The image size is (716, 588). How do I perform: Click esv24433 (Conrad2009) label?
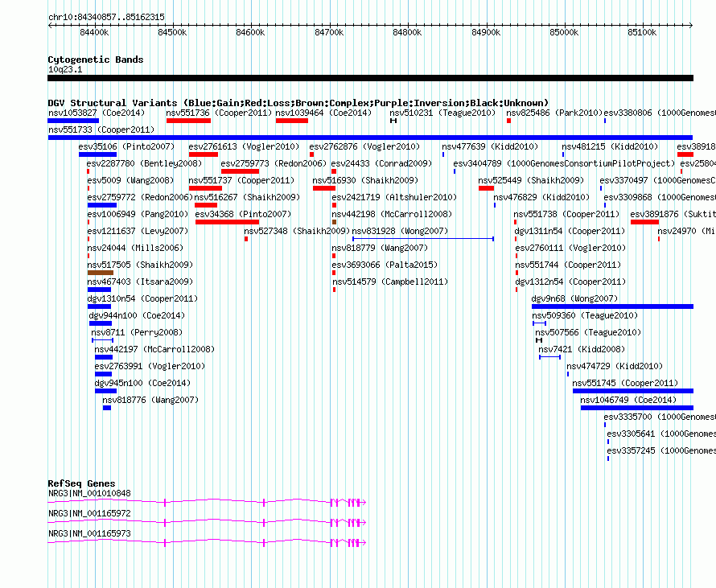382,163
